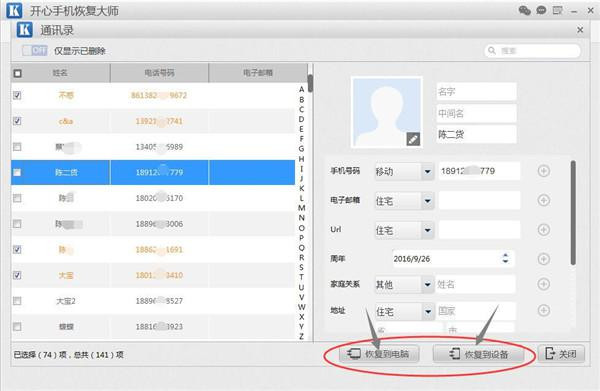Check the 大宝2 row checkbox
Viewport: 600px width, 391px height.
[17, 301]
